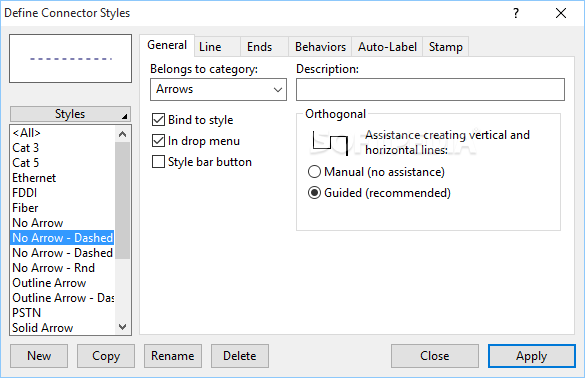Close the window via X
Viewport: 585px width, 378px height.
tap(561, 13)
